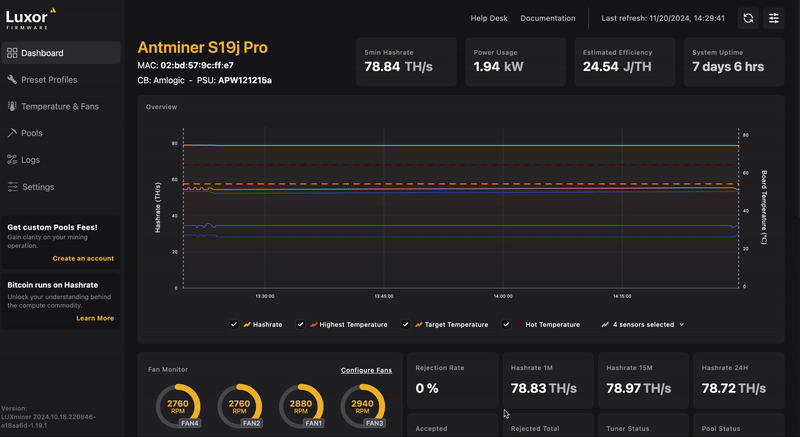The width and height of the screenshot is (800, 437).
Task: Go to Temperature & Fans page
Action: pos(61,106)
